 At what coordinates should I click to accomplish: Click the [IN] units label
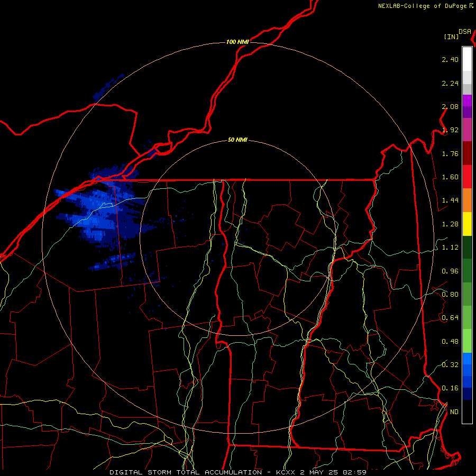(x=451, y=36)
